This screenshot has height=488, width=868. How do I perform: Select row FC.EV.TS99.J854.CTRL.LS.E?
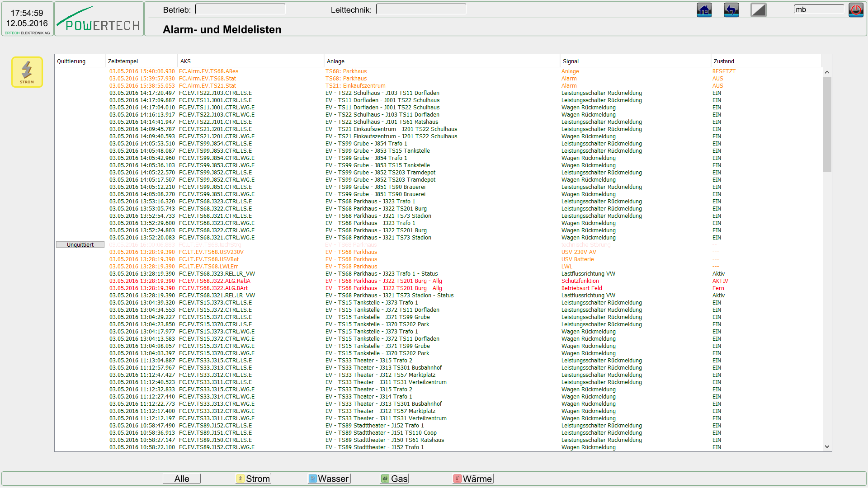[x=439, y=144]
